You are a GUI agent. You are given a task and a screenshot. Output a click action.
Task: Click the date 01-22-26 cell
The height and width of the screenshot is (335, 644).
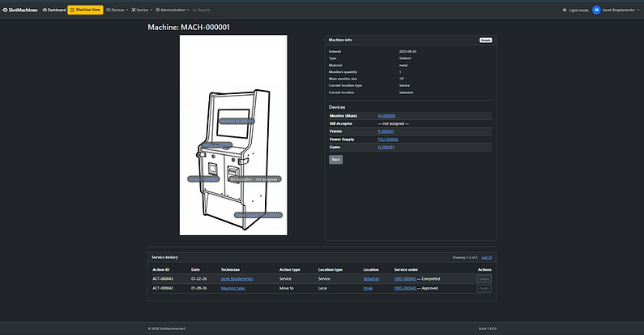click(x=198, y=279)
